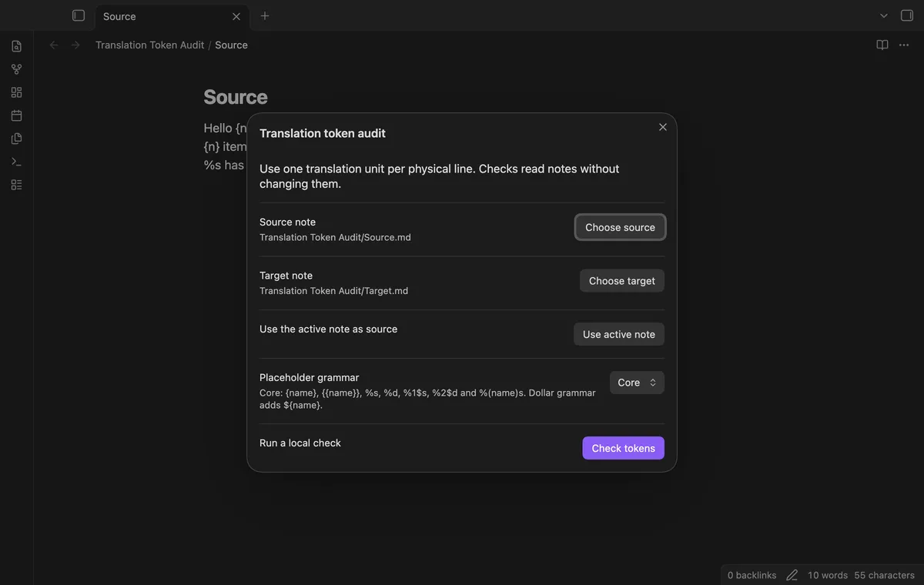Open the Core placeholder grammar dropdown
This screenshot has width=924, height=585.
637,383
